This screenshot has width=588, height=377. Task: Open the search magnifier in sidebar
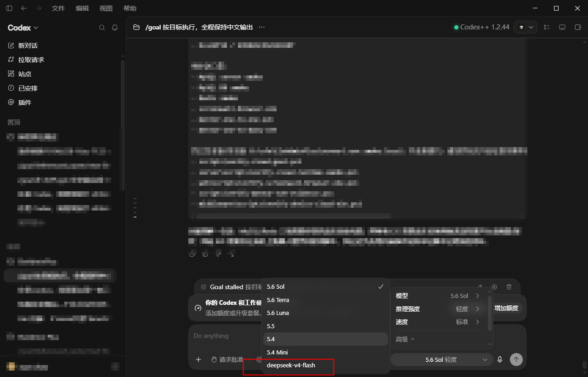tap(102, 28)
